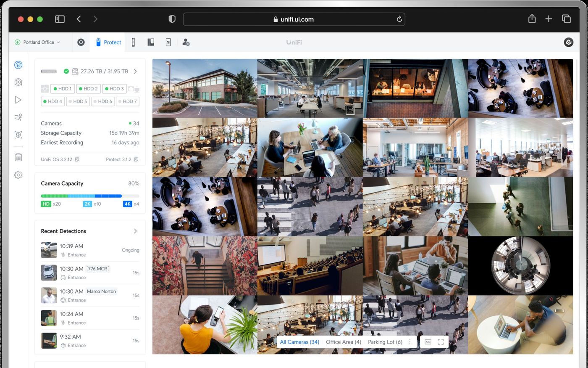Show Safari sidebar
This screenshot has width=588, height=368.
click(60, 19)
